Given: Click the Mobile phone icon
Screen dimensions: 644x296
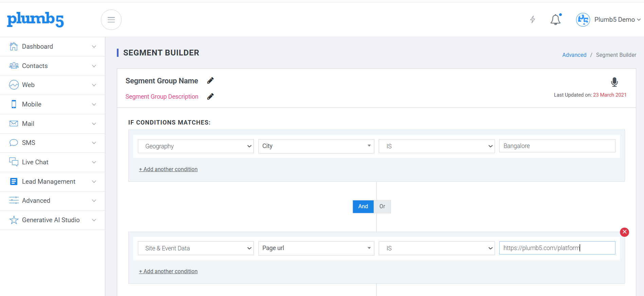Looking at the screenshot, I should pos(14,104).
